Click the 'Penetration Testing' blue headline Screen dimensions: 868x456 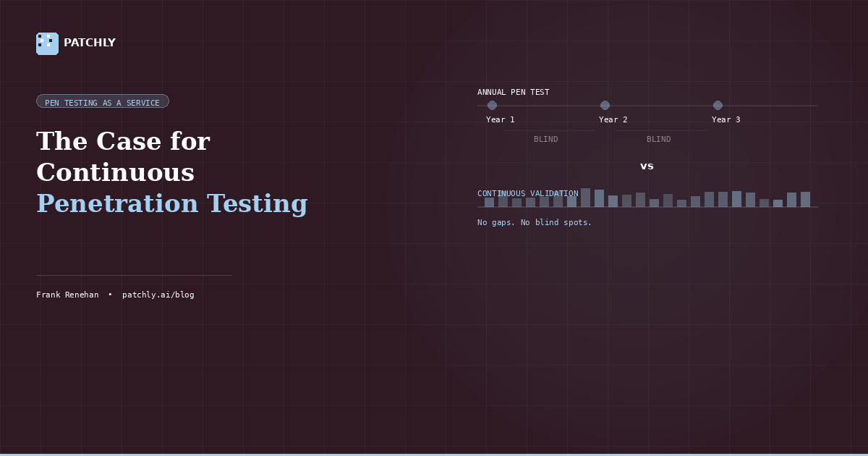(172, 203)
